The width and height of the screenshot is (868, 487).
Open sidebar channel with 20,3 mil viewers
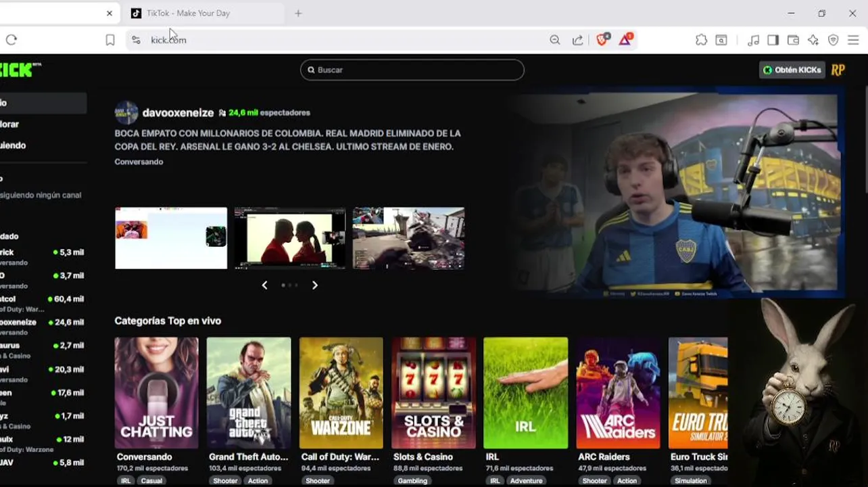pos(43,374)
